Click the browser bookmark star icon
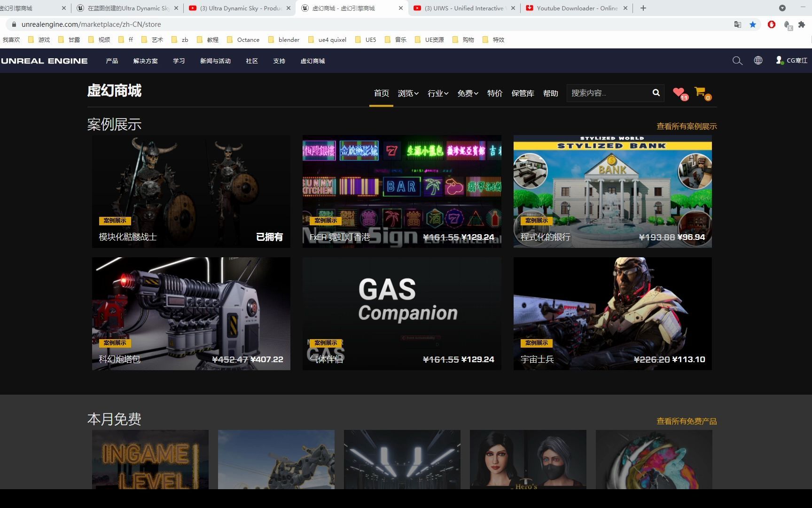812x508 pixels. (x=753, y=24)
